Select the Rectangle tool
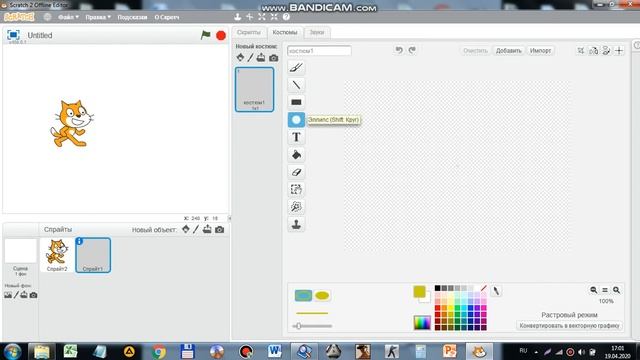The width and height of the screenshot is (640, 360). 296,102
